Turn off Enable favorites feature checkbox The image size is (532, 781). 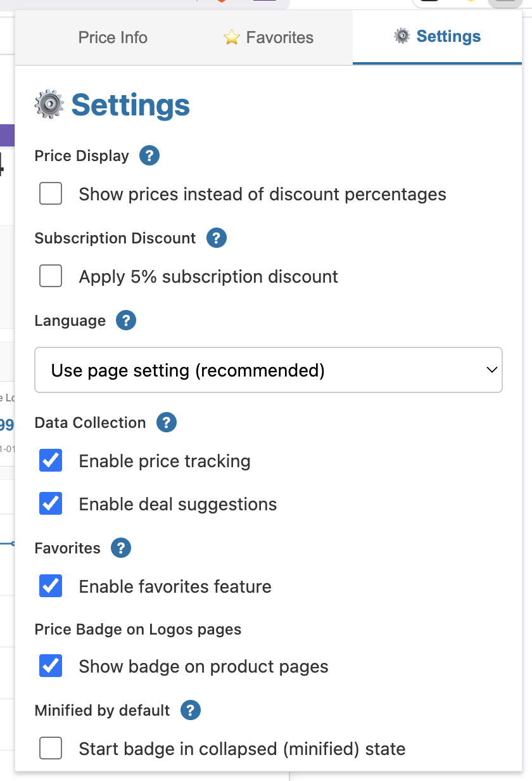pos(51,586)
